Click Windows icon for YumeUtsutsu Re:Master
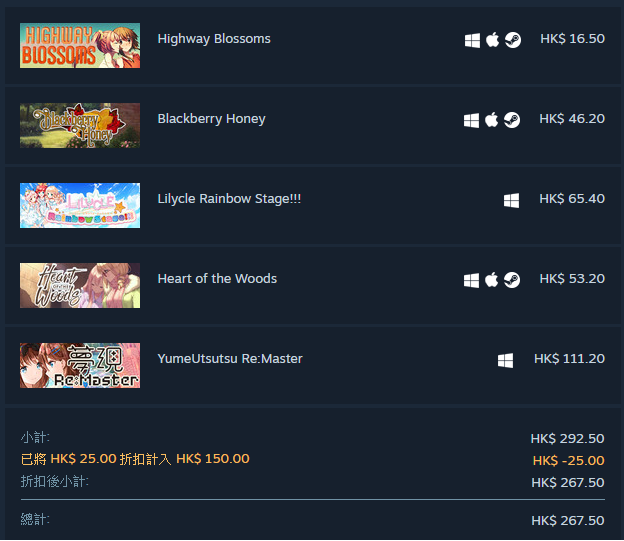 (505, 361)
